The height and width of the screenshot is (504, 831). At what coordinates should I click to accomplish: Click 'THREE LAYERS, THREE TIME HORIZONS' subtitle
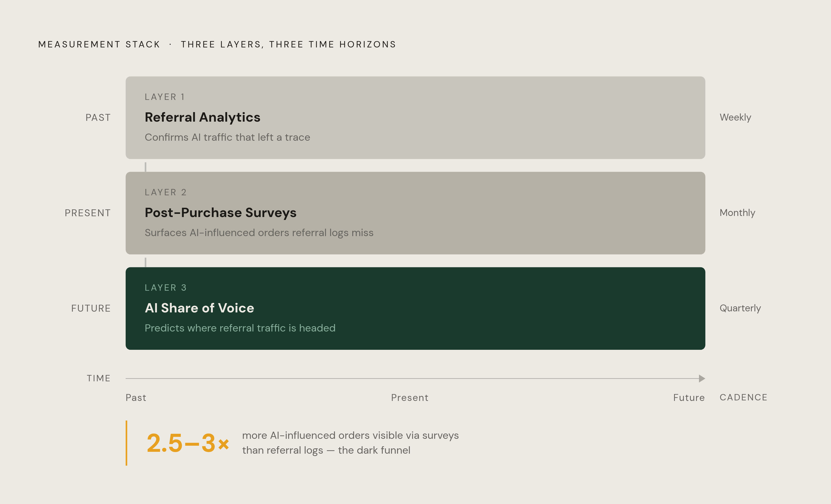[x=288, y=45]
